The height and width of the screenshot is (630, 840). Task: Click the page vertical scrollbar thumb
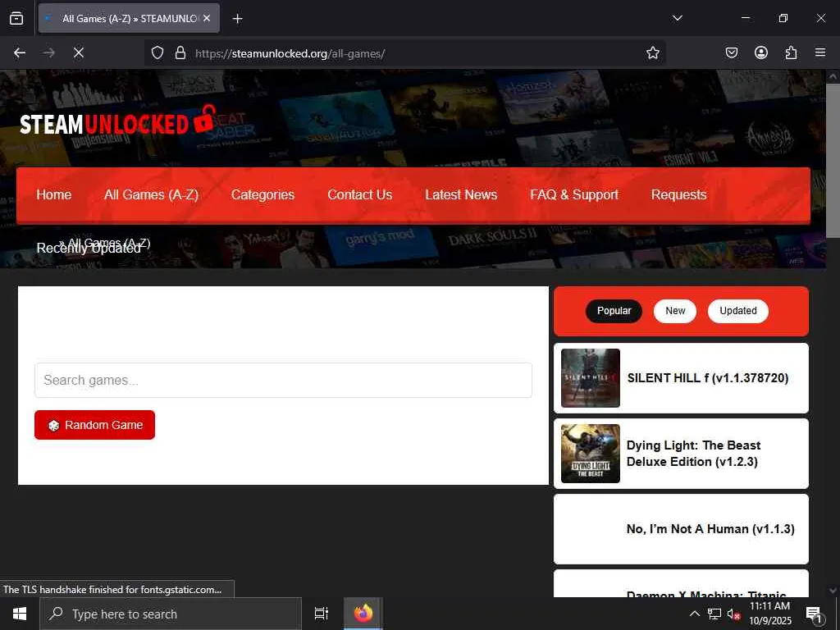(833, 160)
